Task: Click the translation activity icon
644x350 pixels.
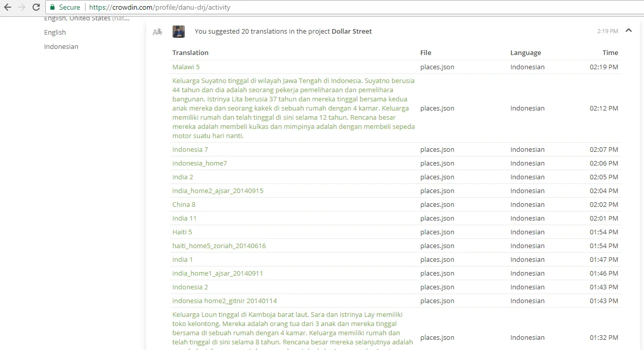Action: click(x=157, y=32)
